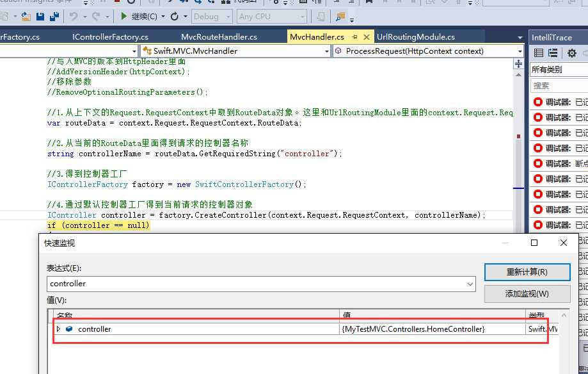Click the IntelliTrace events list view icon
Viewport: 588px width, 374px height.
pos(539,53)
